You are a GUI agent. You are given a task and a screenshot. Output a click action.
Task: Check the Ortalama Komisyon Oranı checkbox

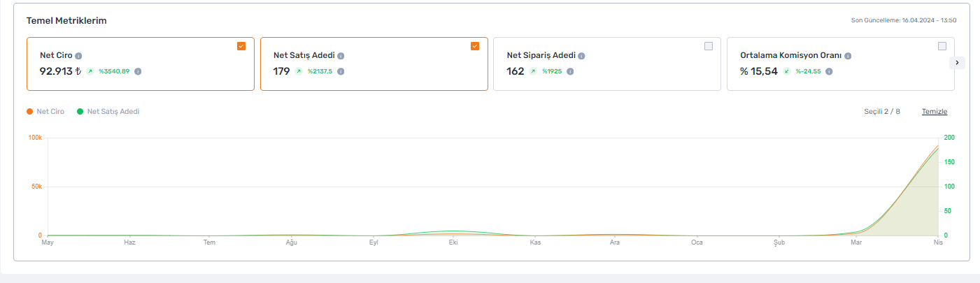coord(942,46)
